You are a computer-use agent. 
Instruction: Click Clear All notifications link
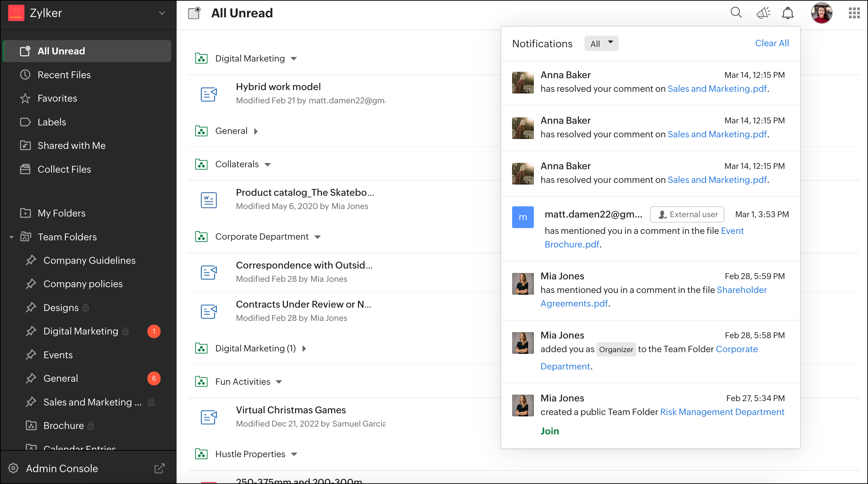point(772,43)
